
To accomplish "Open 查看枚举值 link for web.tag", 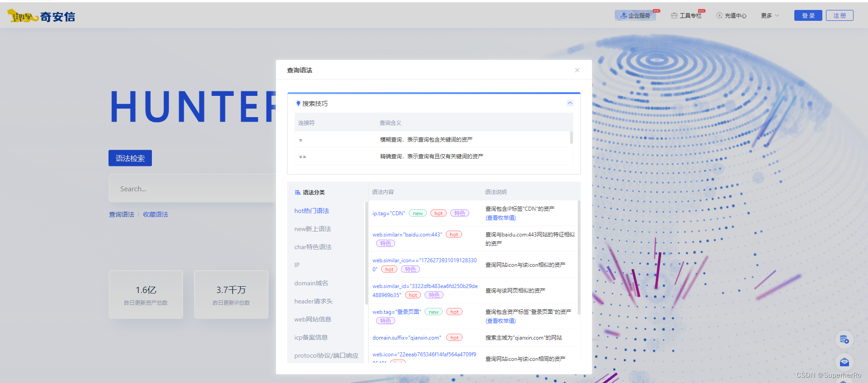I will pos(500,321).
